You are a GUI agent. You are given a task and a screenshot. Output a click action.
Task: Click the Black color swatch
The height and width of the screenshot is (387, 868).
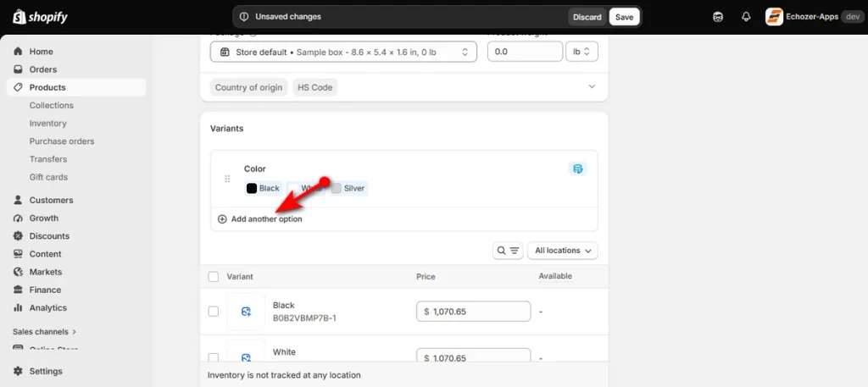(x=252, y=189)
